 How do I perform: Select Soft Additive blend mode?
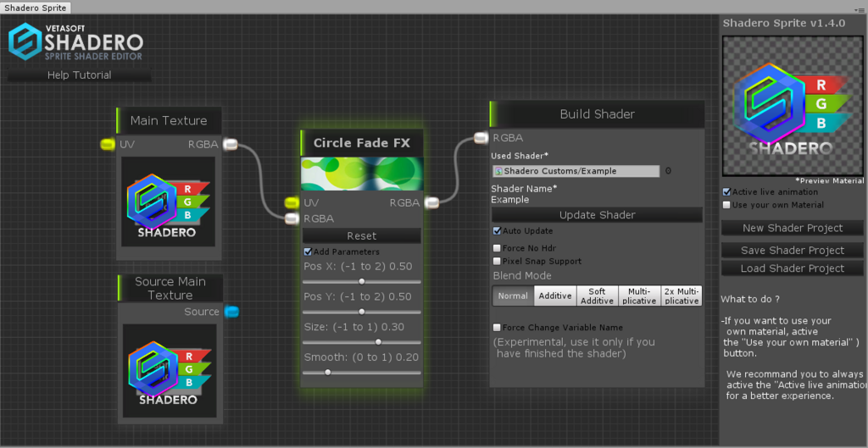[x=598, y=296]
